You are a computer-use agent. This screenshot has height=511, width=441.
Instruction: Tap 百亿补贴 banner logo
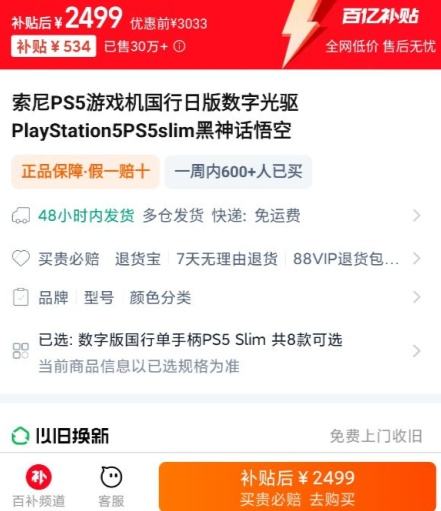(380, 16)
